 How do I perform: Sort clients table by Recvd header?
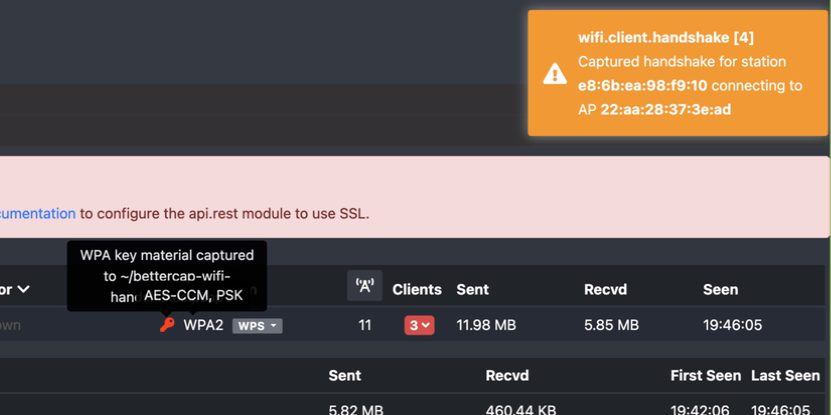click(x=508, y=375)
